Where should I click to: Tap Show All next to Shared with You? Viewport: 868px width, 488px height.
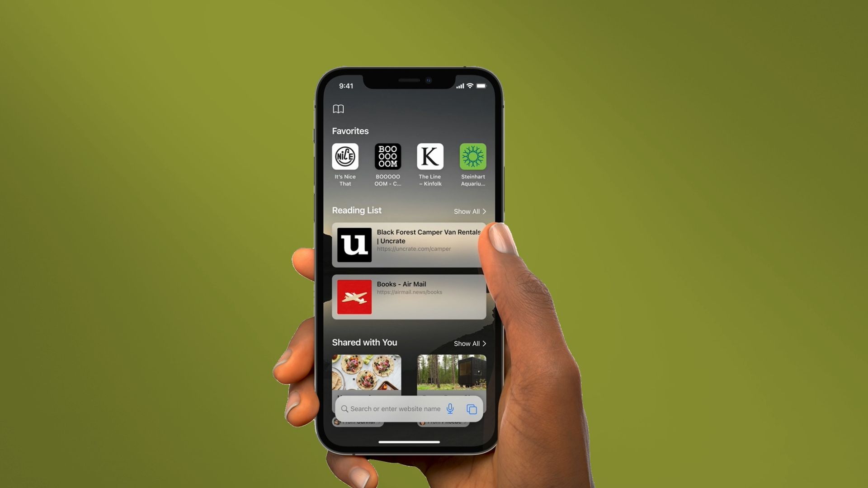pos(469,343)
